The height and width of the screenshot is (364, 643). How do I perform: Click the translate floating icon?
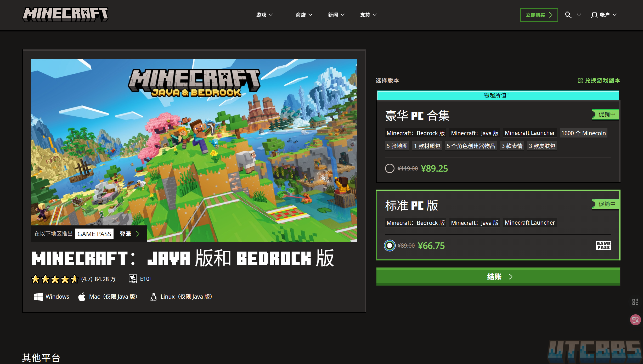(635, 320)
